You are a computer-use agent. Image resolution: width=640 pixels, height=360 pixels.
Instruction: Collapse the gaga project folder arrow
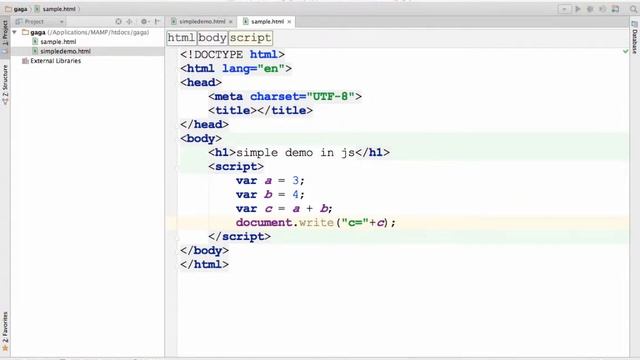tap(15, 32)
